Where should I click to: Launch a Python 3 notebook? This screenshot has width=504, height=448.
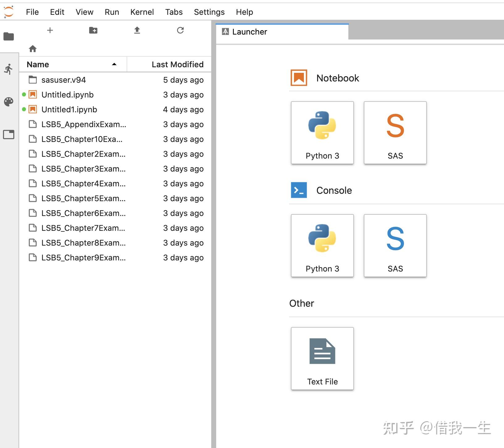coord(322,133)
